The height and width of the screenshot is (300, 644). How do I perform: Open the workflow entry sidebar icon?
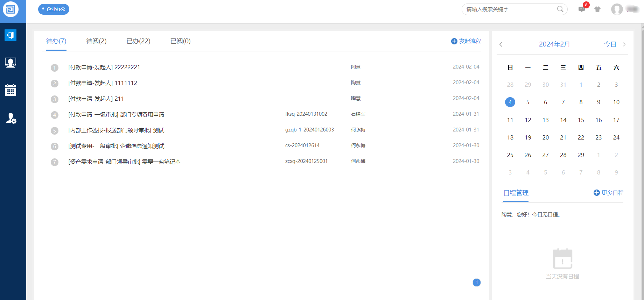pos(10,35)
